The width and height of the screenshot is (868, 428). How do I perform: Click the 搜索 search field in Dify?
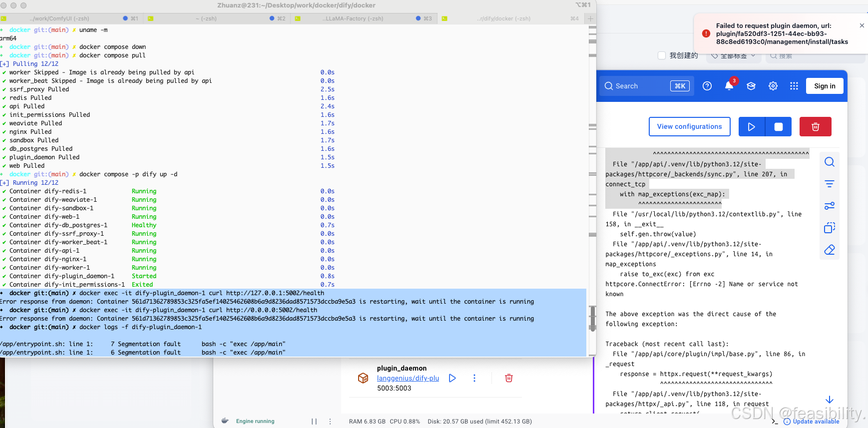point(815,56)
